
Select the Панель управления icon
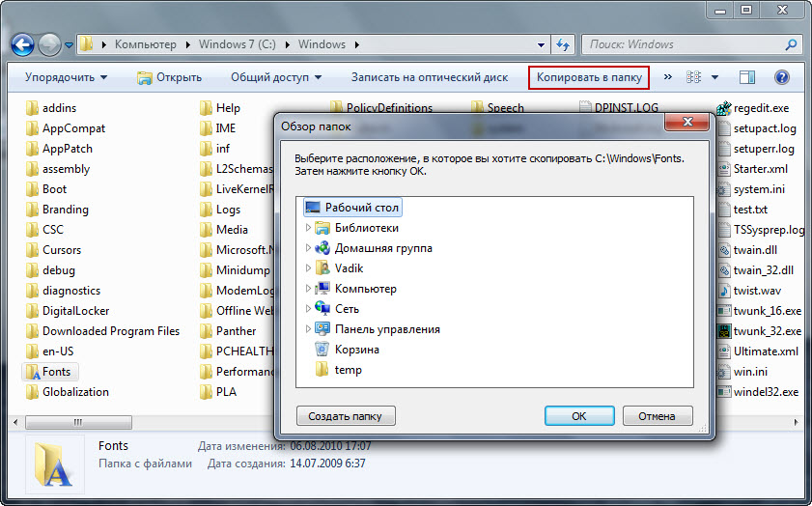tap(322, 329)
